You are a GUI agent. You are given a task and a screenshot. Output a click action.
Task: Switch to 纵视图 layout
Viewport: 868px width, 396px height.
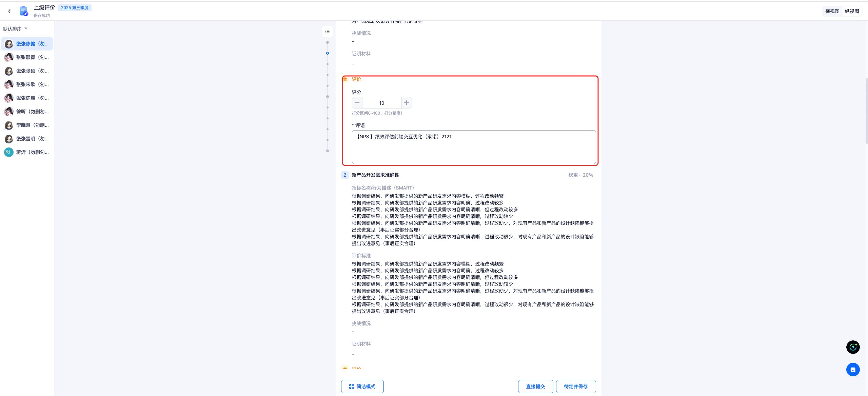pos(852,11)
